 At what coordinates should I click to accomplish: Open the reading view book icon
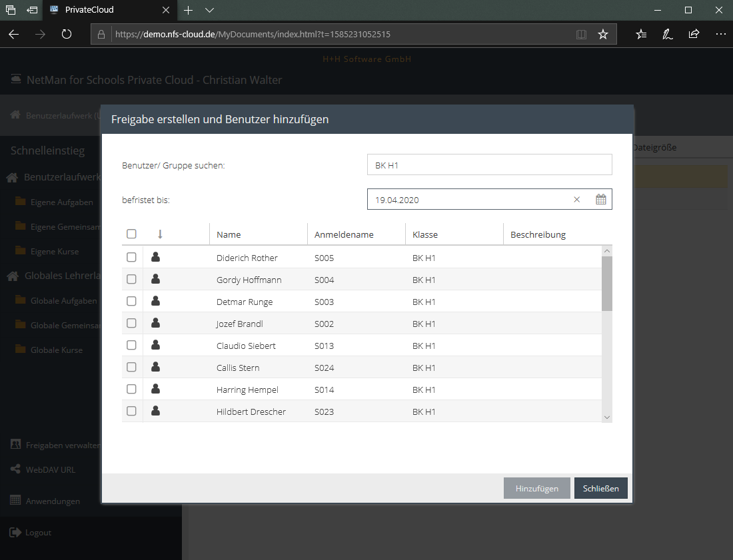[581, 34]
